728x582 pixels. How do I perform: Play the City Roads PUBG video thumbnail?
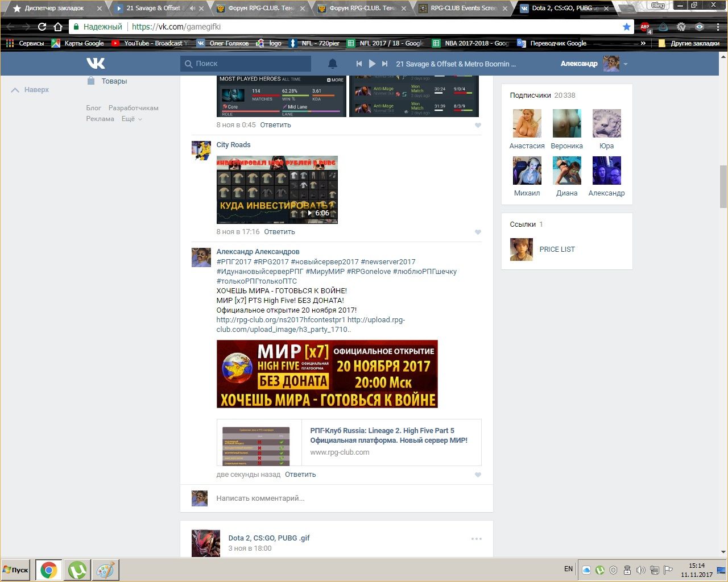pos(277,190)
